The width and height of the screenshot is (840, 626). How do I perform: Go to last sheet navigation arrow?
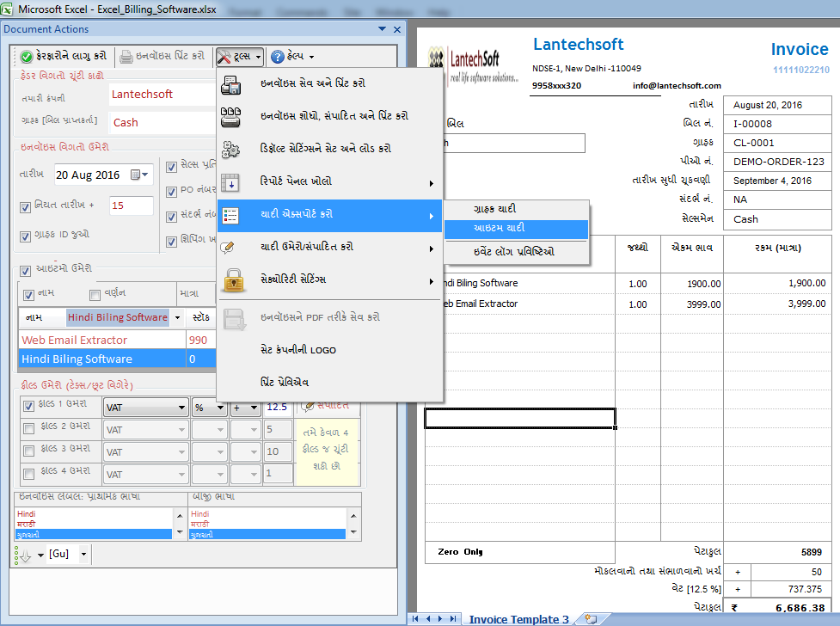tap(453, 618)
